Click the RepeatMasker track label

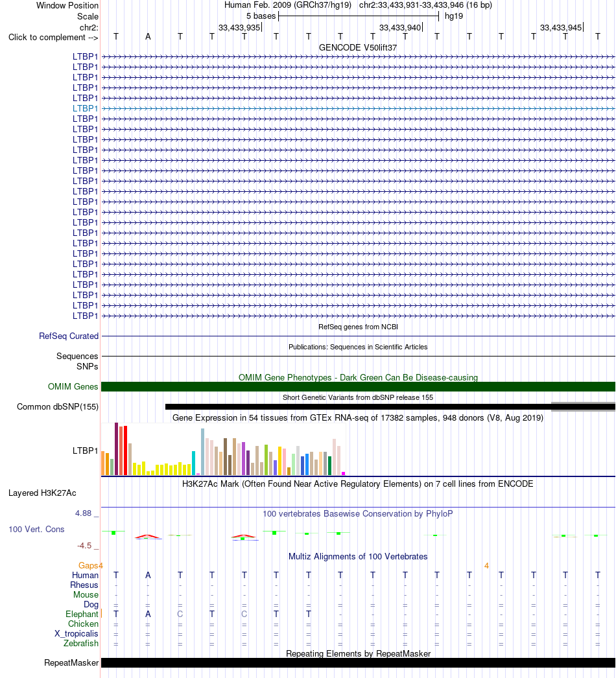pyautogui.click(x=71, y=663)
